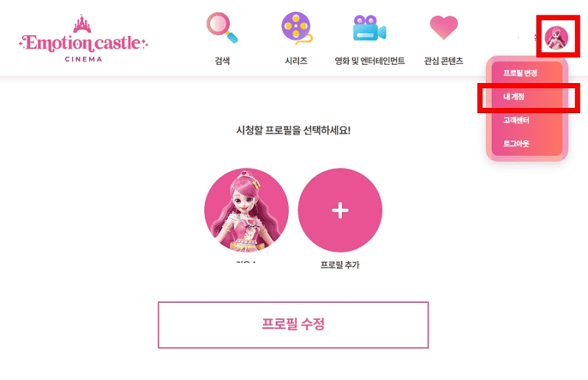The image size is (588, 380).
Task: Open the 영화 및 엔터테인먼트 label
Action: (370, 61)
